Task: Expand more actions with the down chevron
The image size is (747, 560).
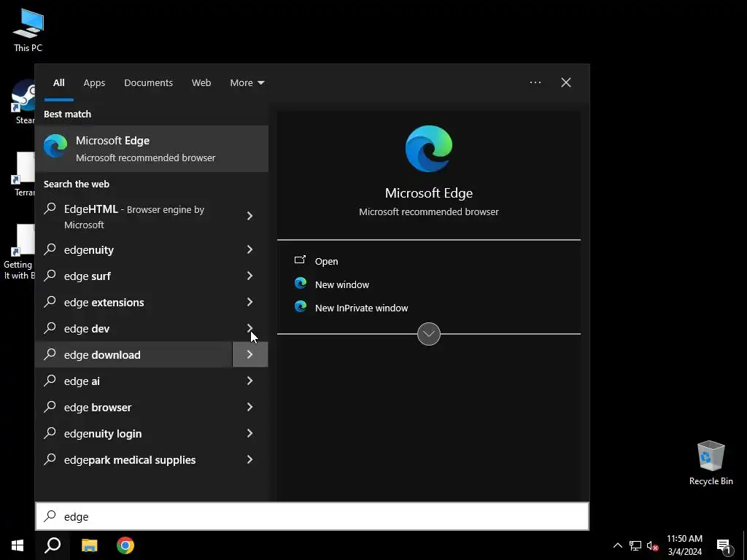Action: (x=429, y=334)
